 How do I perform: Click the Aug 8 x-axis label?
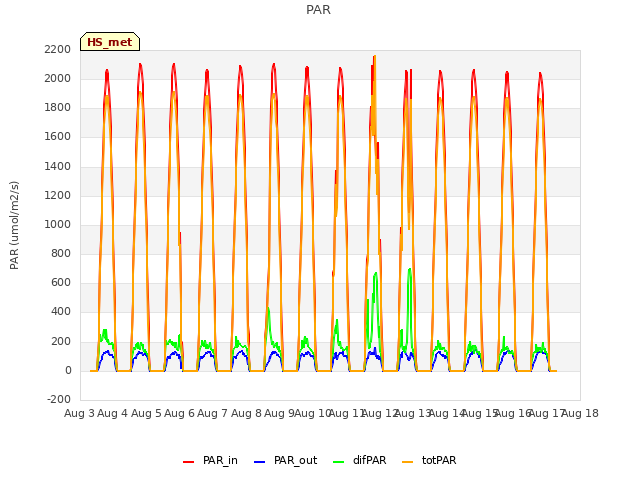coord(246,413)
